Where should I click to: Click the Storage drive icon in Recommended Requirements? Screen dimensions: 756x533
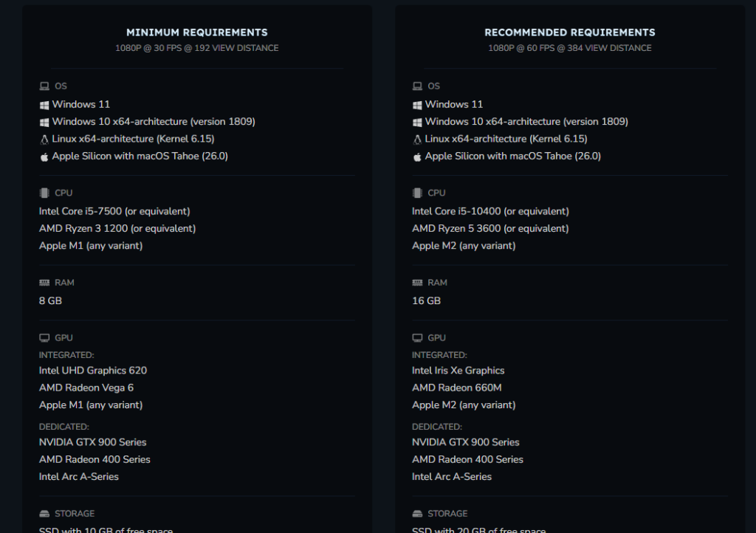417,514
